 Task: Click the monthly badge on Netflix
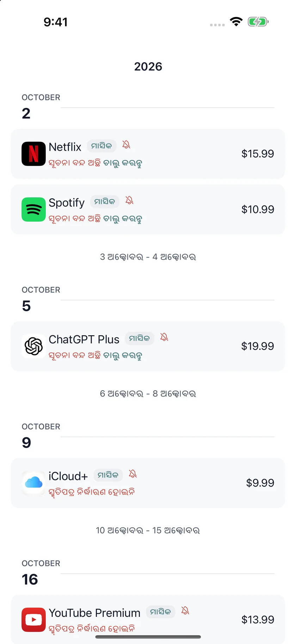(x=101, y=146)
